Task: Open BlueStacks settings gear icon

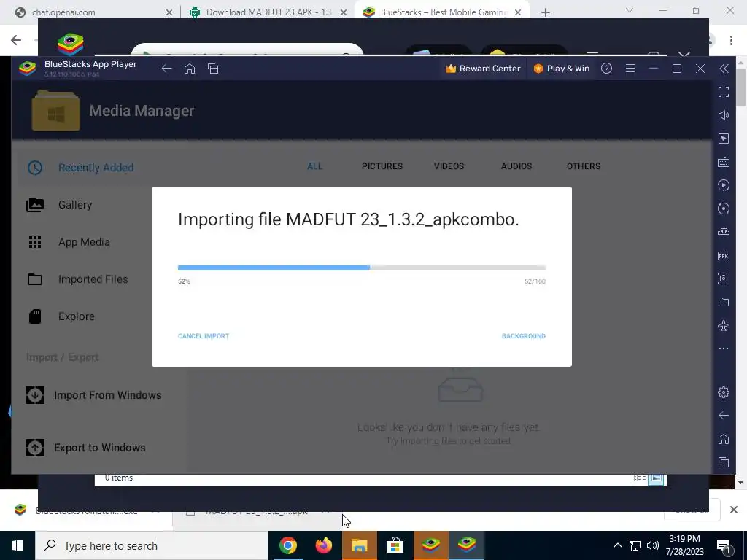Action: coord(724,392)
